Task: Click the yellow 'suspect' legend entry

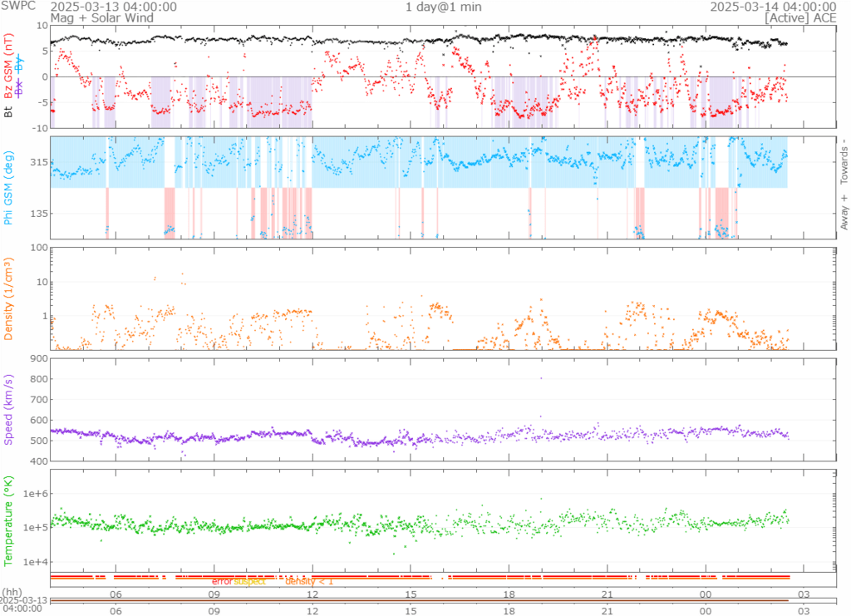Action: [249, 582]
